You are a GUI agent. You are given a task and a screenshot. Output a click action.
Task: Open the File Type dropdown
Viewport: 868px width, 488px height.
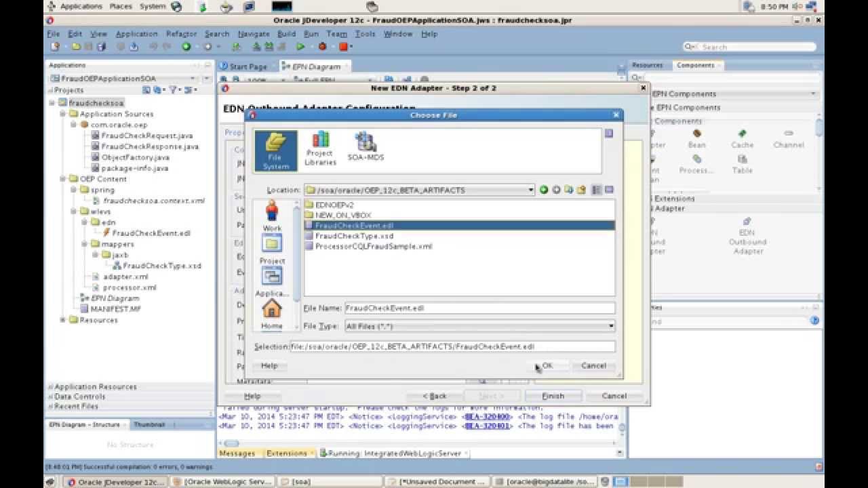611,327
